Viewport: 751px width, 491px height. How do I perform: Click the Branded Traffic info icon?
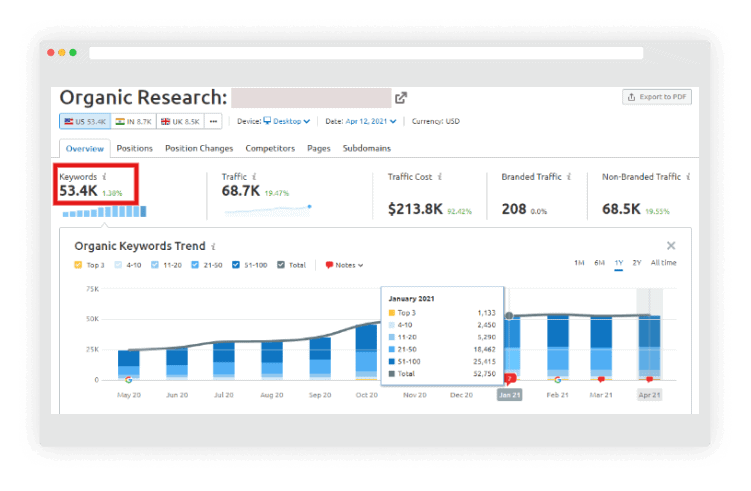[x=569, y=177]
